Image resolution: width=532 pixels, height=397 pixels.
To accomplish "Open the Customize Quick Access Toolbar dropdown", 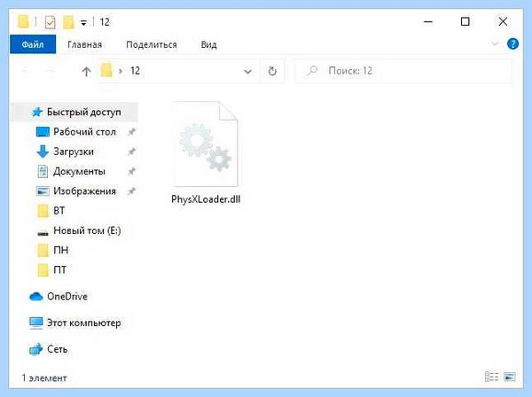I will point(83,23).
